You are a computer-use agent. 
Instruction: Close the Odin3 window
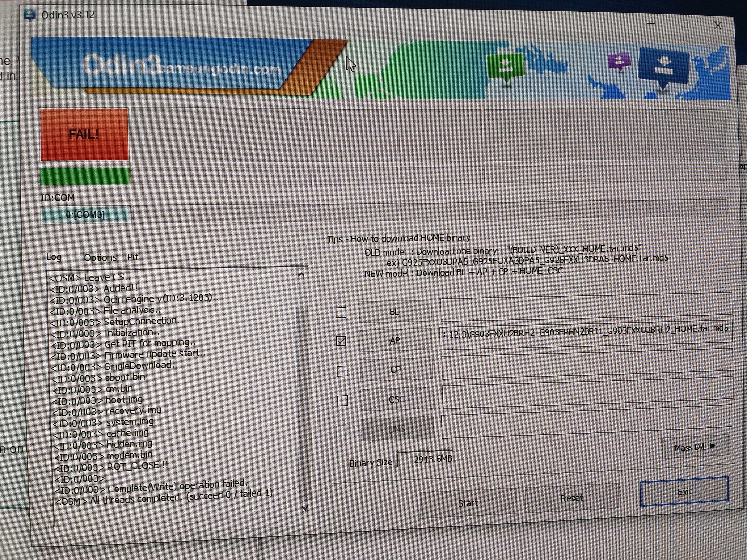tap(718, 26)
